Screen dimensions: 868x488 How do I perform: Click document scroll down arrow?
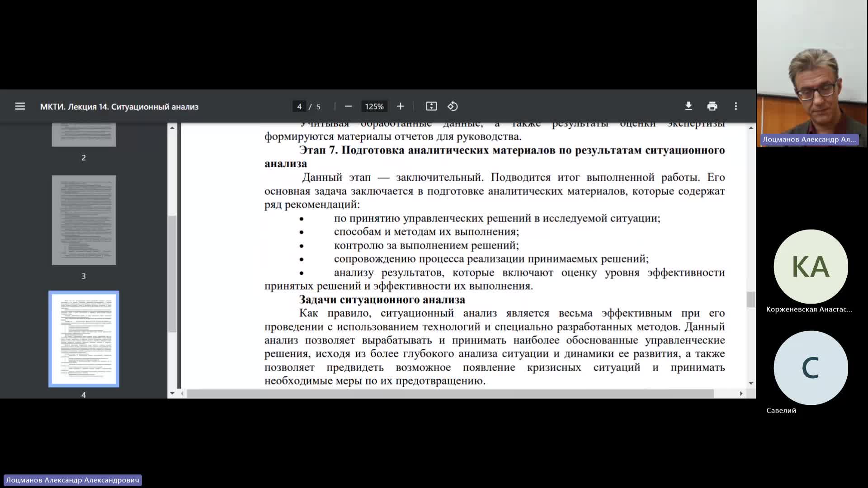tap(751, 383)
